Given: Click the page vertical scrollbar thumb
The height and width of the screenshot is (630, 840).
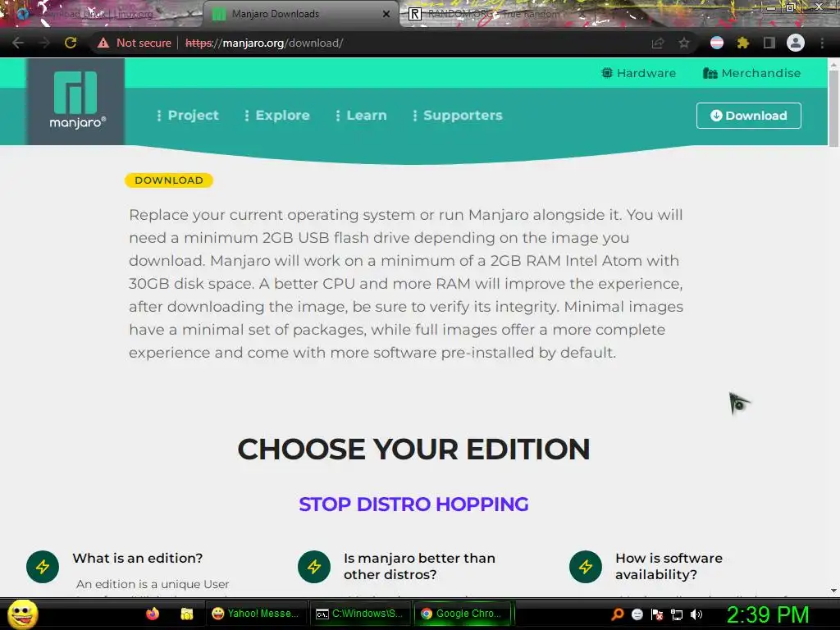Looking at the screenshot, I should (833, 107).
